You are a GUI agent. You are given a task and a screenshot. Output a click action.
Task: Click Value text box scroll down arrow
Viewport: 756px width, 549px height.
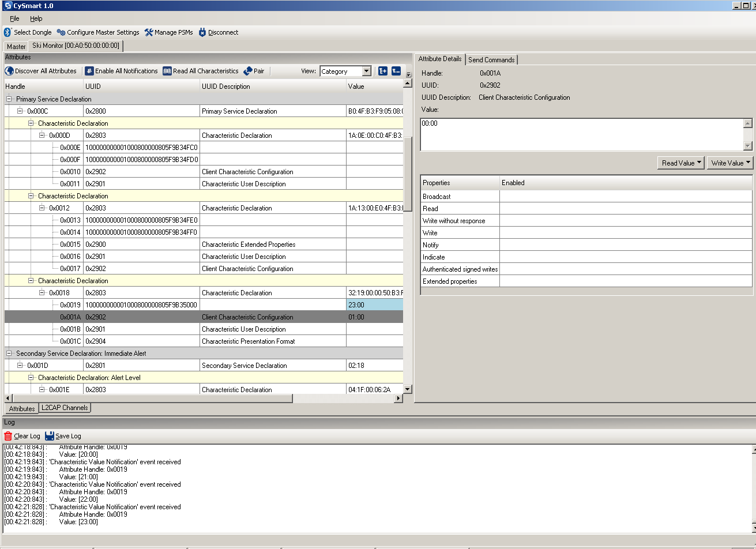[x=748, y=146]
